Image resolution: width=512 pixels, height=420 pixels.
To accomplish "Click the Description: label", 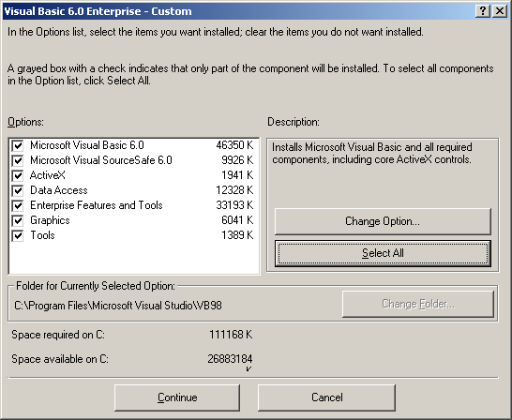I will 294,122.
